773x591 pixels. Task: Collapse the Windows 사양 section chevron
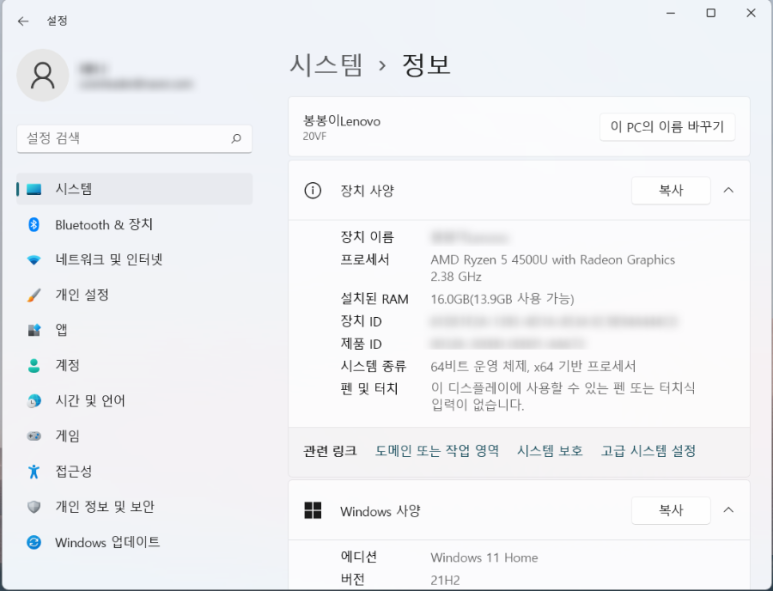[x=729, y=510]
